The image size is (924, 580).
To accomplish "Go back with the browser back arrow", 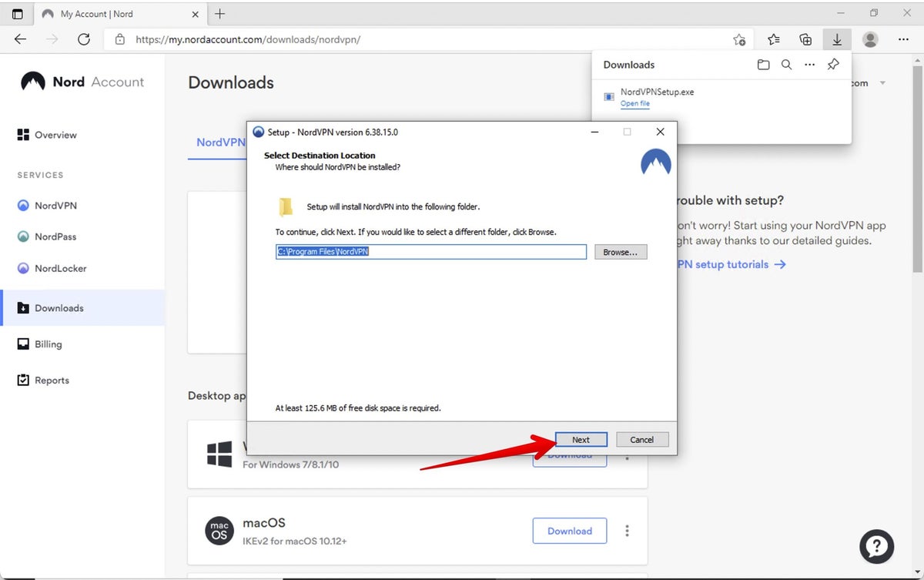I will [20, 39].
